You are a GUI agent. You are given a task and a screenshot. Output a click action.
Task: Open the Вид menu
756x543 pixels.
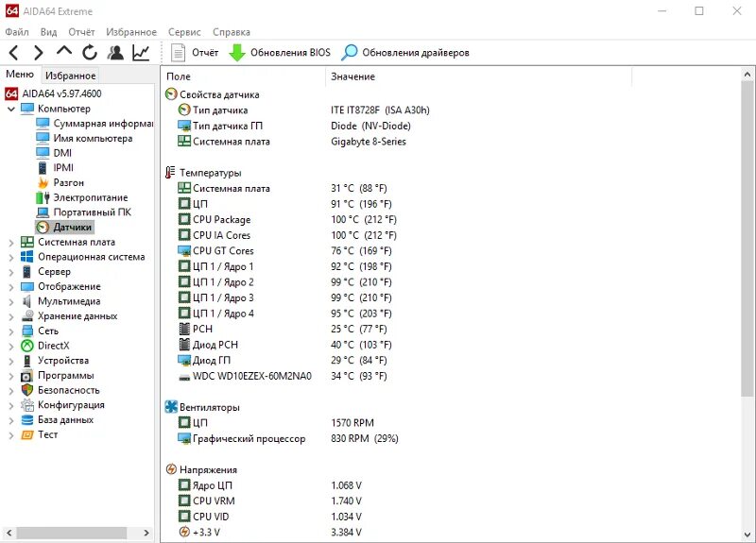[x=49, y=32]
